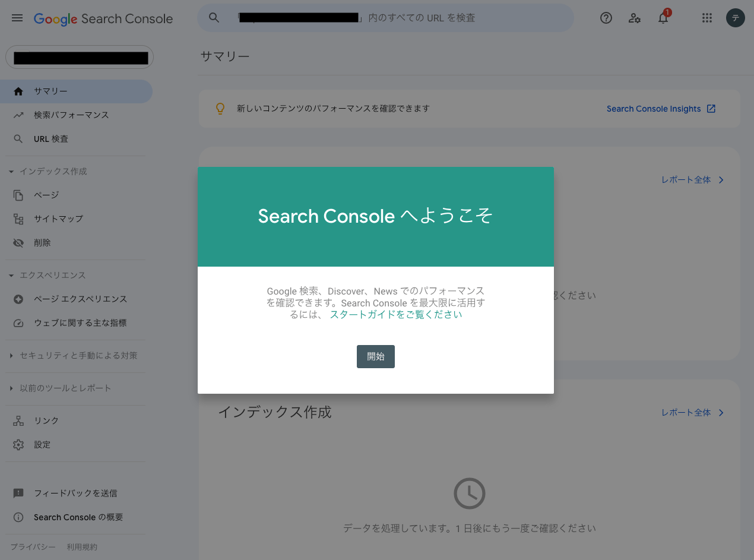Click the account avatar icon

(735, 18)
